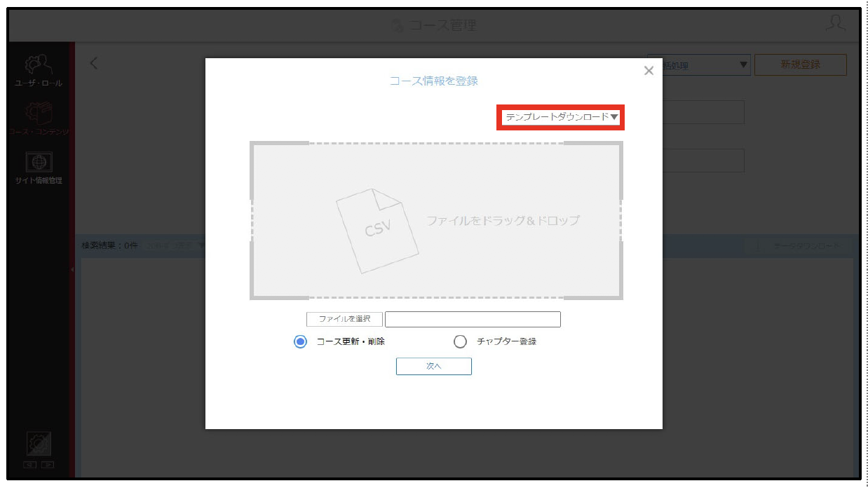The width and height of the screenshot is (868, 488).
Task: Focus the file path field beside ファイルを選択
Action: 473,320
